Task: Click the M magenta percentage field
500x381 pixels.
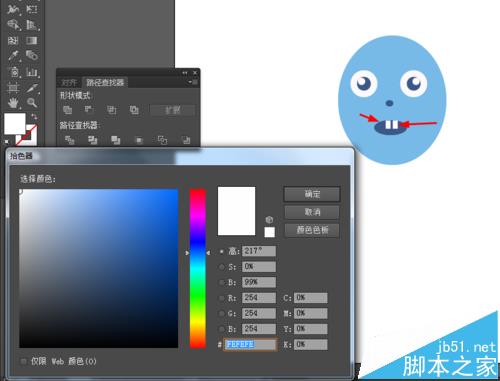Action: 311,313
